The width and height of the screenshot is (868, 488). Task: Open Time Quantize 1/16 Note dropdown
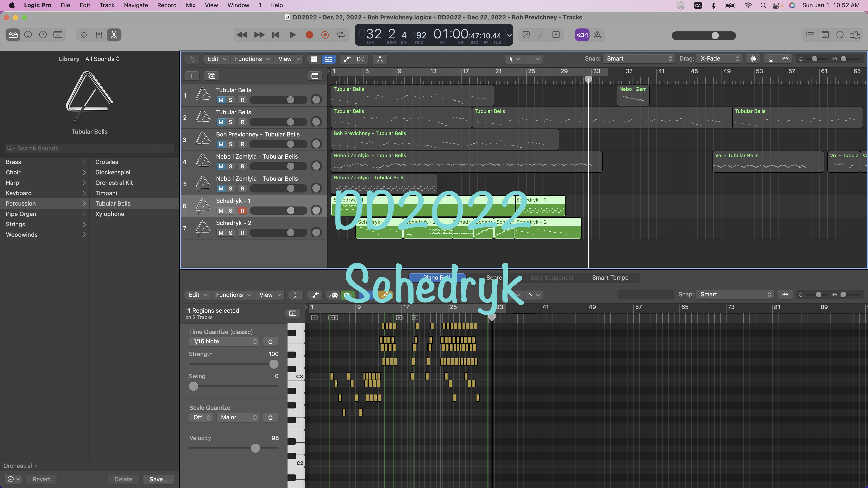click(x=224, y=342)
